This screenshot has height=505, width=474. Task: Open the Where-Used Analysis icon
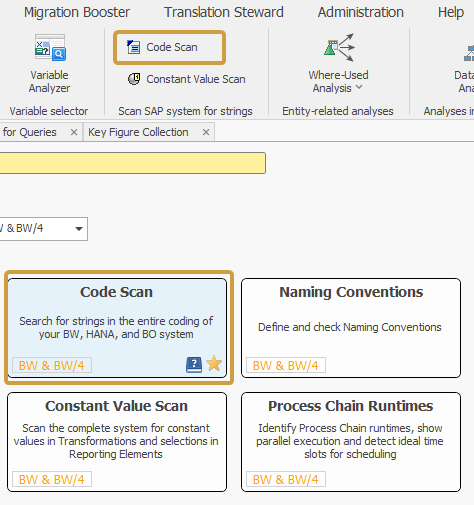[339, 47]
